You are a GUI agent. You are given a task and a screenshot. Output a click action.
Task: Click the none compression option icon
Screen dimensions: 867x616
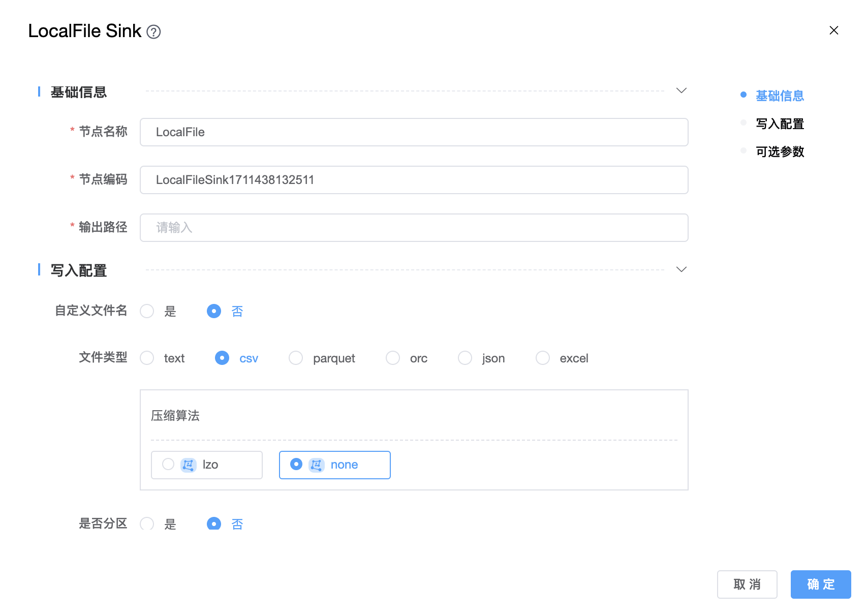(317, 465)
